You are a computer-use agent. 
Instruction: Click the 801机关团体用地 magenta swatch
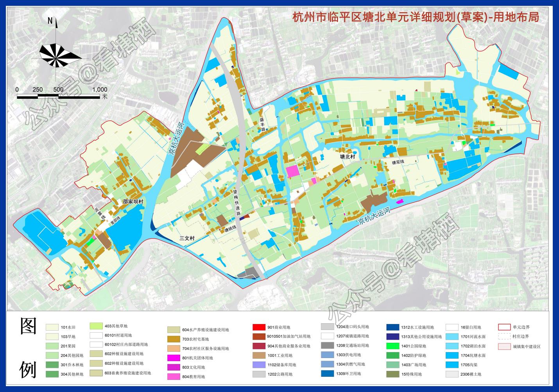pyautogui.click(x=174, y=358)
